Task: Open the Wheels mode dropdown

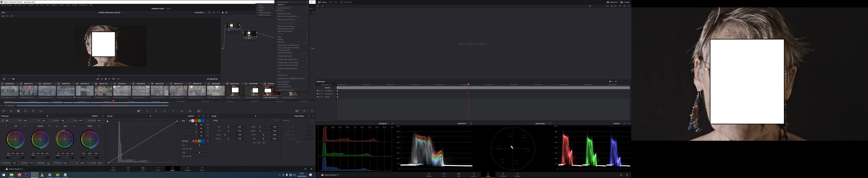Action: tap(96, 116)
